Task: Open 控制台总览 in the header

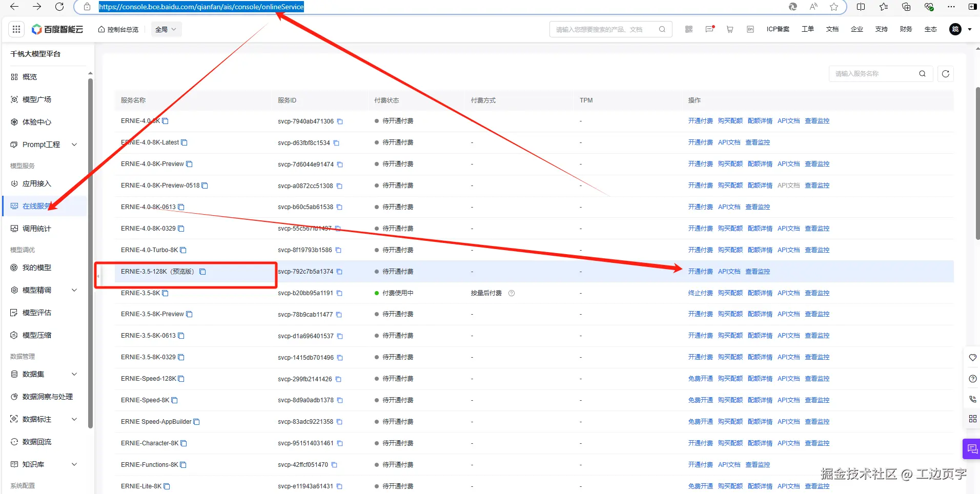Action: (x=118, y=29)
